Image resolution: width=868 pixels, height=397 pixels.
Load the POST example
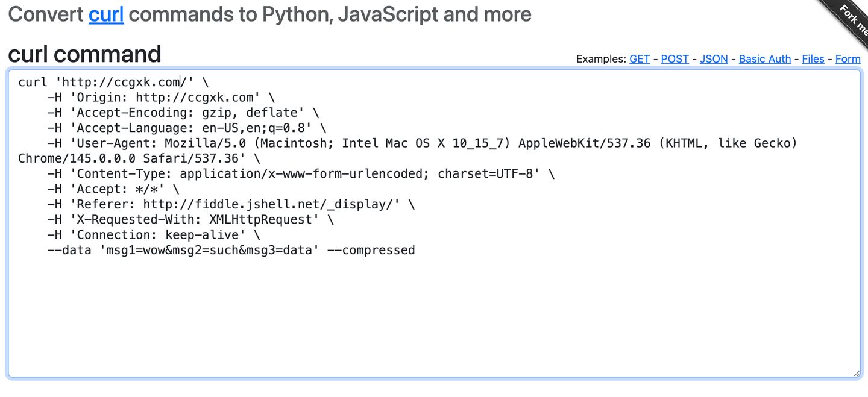[x=675, y=59]
